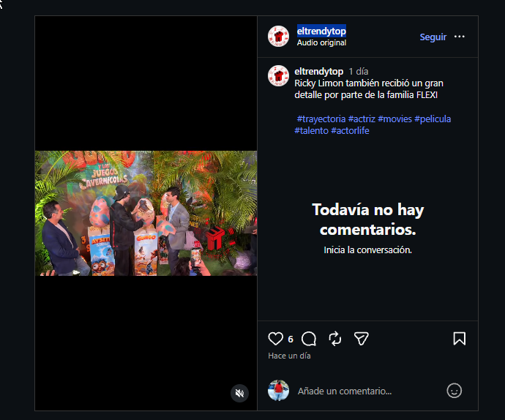Click the video to toggle playback
Image resolution: width=505 pixels, height=420 pixels.
click(x=146, y=213)
